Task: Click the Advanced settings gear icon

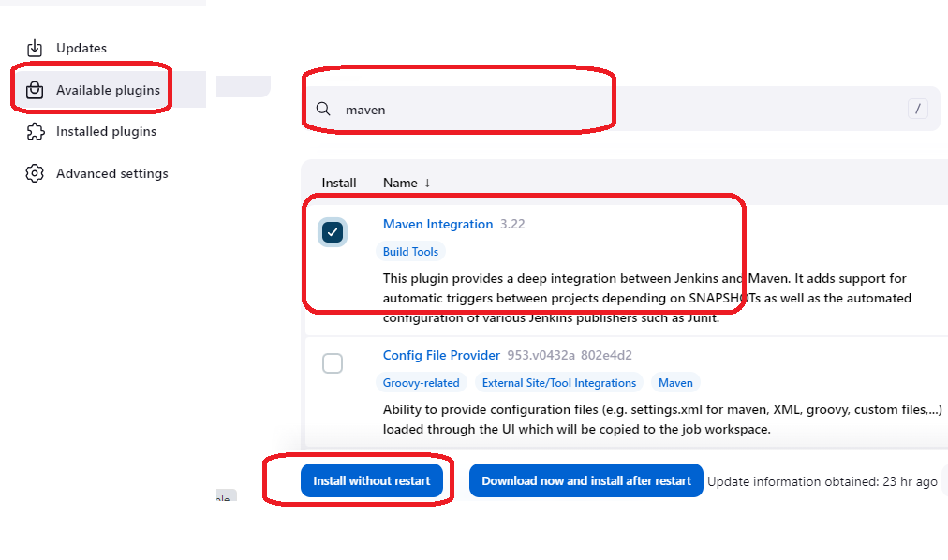Action: tap(35, 173)
